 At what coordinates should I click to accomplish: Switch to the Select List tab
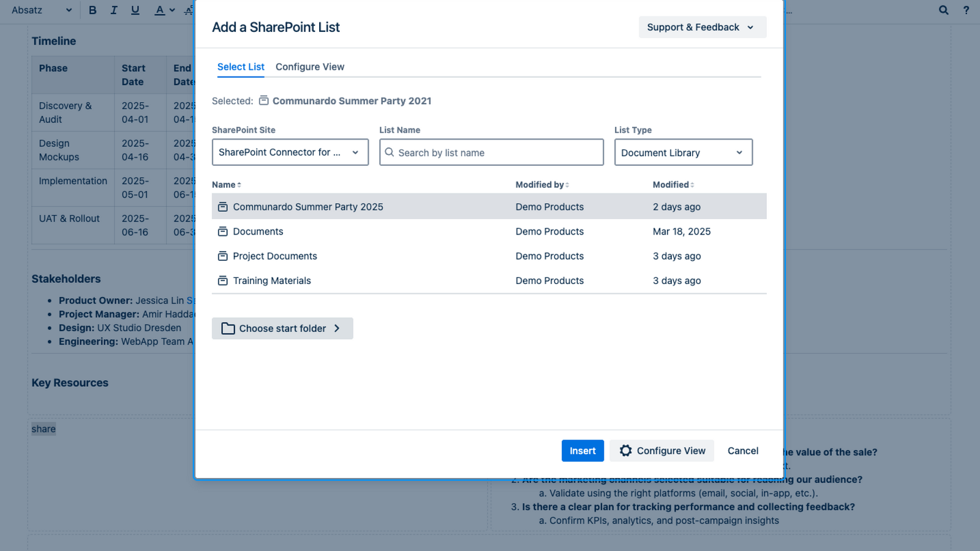241,67
